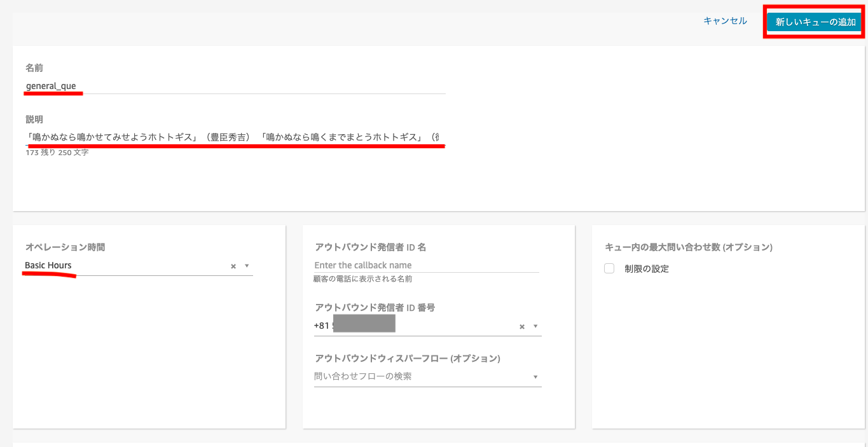Expand the アウトバウンド発信者 ID 番号 dropdown
Screen dimensions: 868x447
pos(536,326)
